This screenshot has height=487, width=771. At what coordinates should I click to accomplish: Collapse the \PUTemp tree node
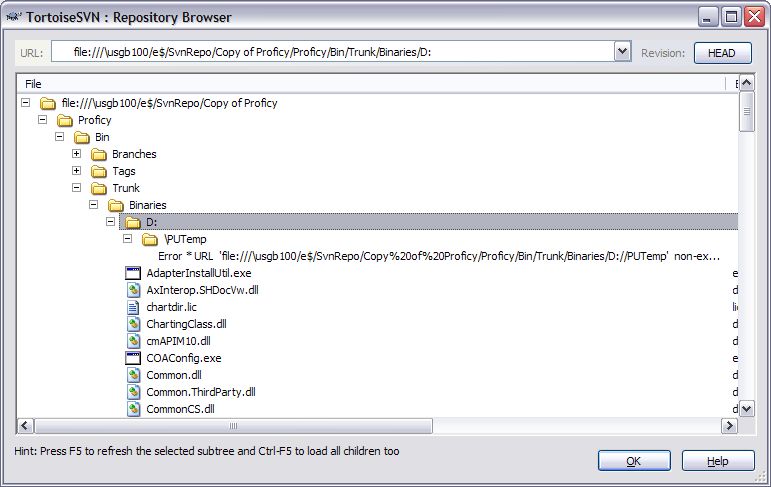click(128, 239)
